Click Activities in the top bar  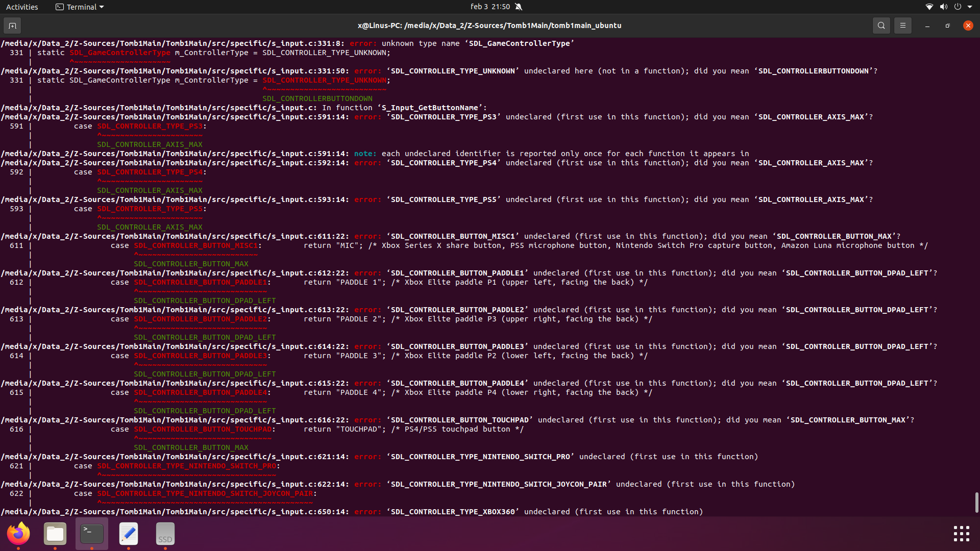tap(22, 7)
